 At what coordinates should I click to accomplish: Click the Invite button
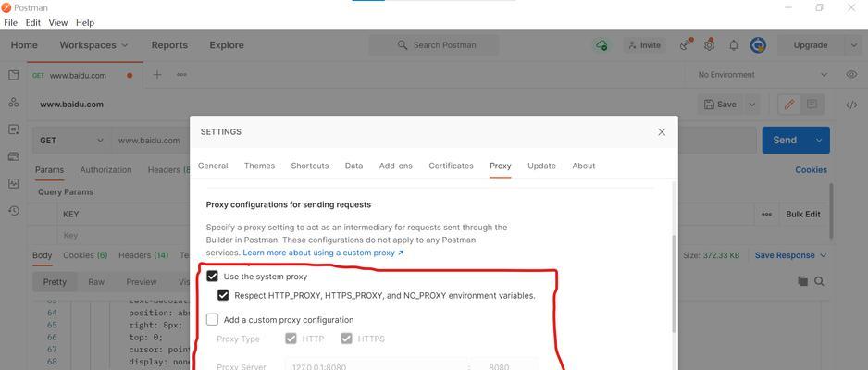point(644,45)
